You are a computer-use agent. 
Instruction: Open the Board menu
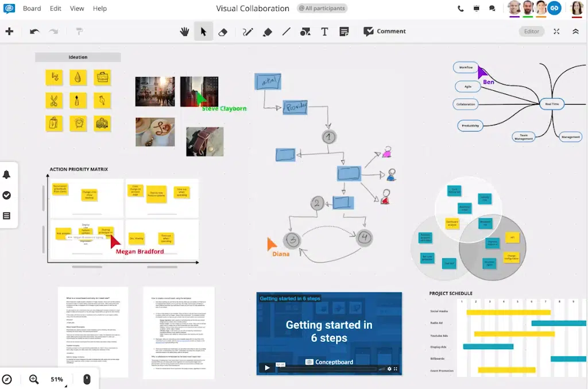tap(32, 9)
